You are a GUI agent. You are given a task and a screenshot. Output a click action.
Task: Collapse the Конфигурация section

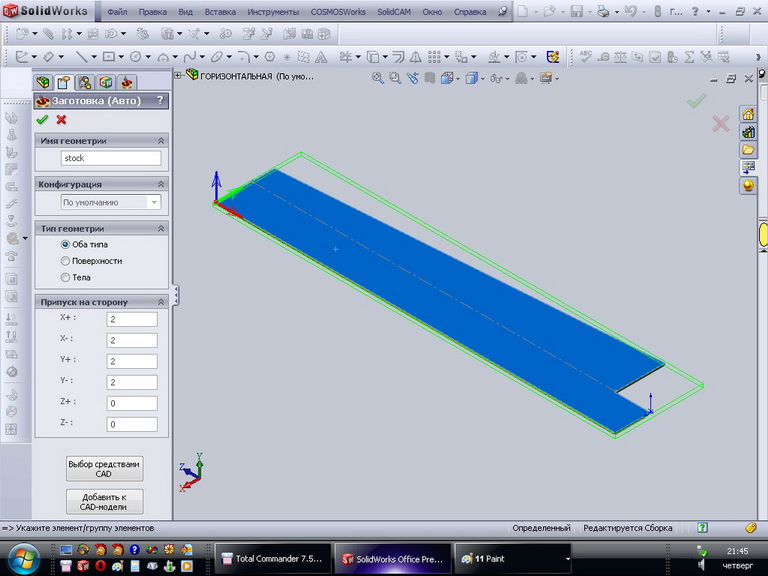(161, 184)
